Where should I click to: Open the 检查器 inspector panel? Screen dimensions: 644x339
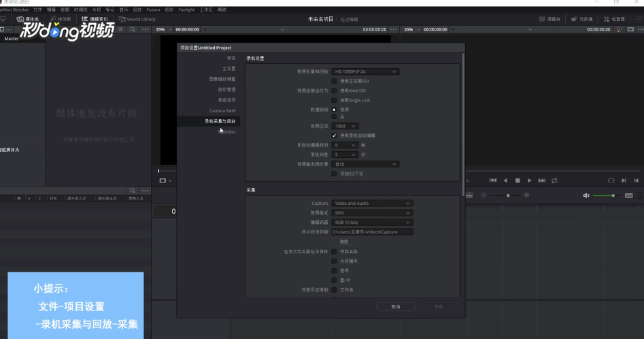[614, 19]
